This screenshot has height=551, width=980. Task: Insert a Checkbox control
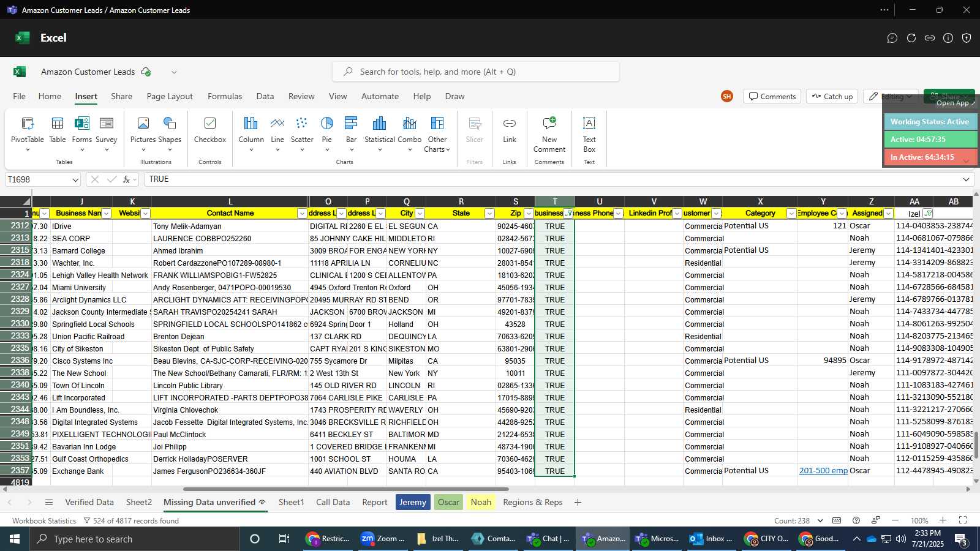coord(210,130)
